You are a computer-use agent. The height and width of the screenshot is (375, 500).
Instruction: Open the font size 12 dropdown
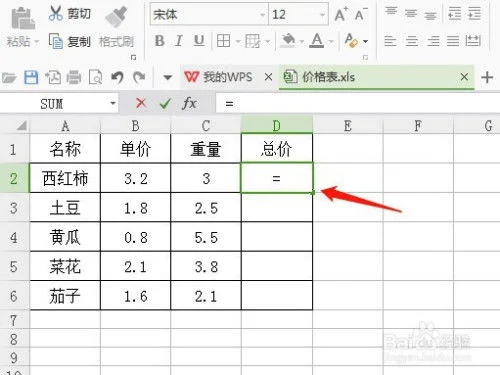click(x=322, y=15)
